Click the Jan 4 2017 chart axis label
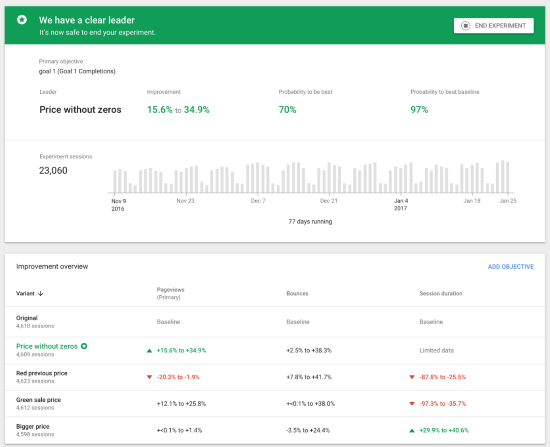550x447 pixels. [401, 205]
